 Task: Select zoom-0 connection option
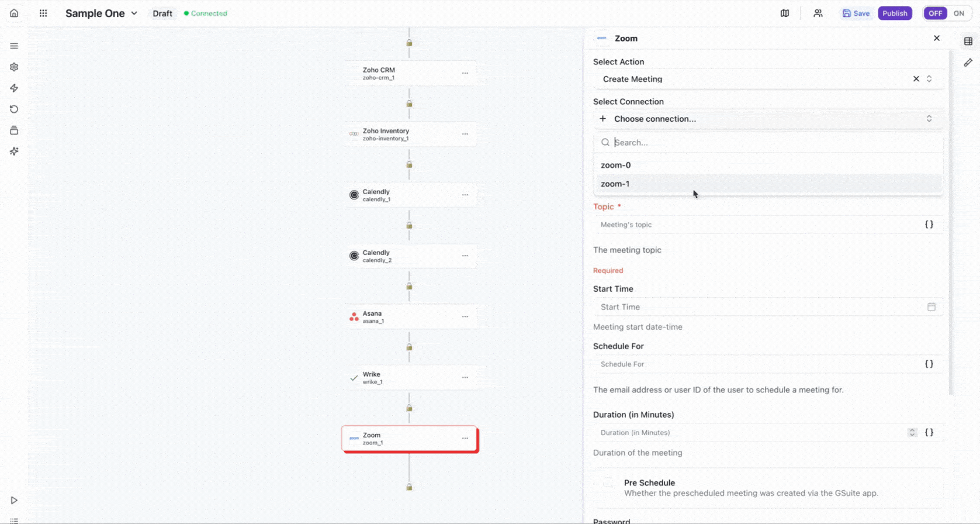pyautogui.click(x=616, y=165)
